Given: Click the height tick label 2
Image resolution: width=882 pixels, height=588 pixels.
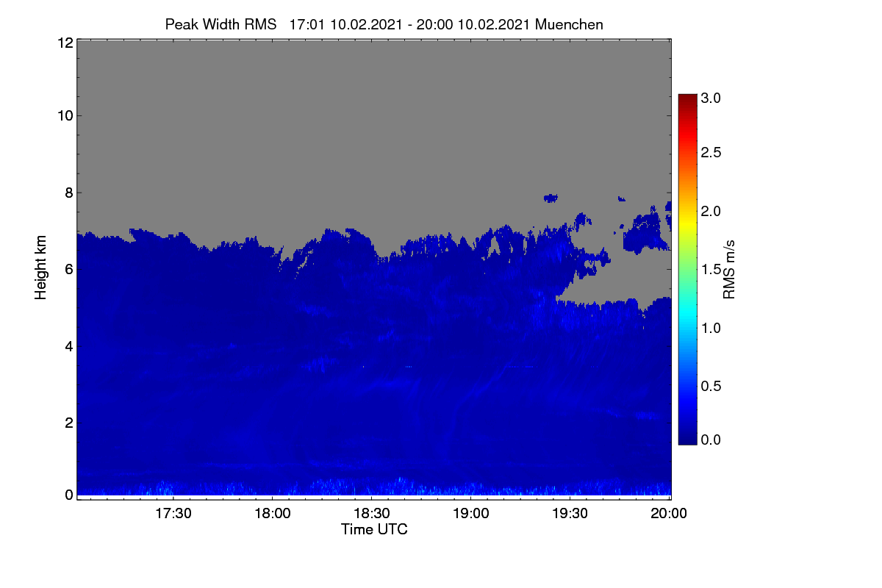Looking at the screenshot, I should coord(68,422).
